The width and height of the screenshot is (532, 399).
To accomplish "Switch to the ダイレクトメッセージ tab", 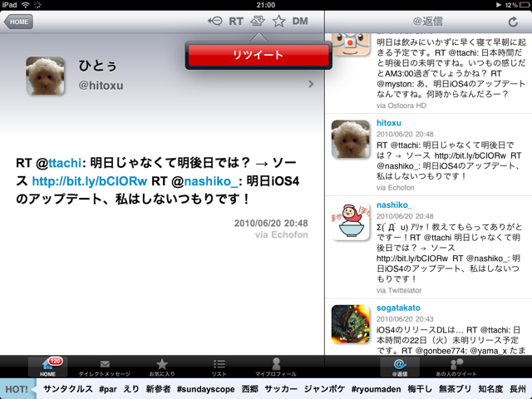I will click(105, 367).
